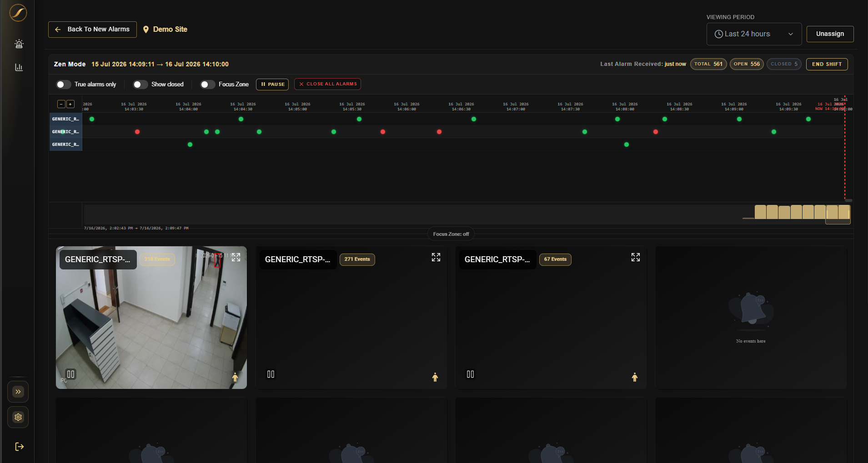Pause the third camera card playback

point(471,374)
